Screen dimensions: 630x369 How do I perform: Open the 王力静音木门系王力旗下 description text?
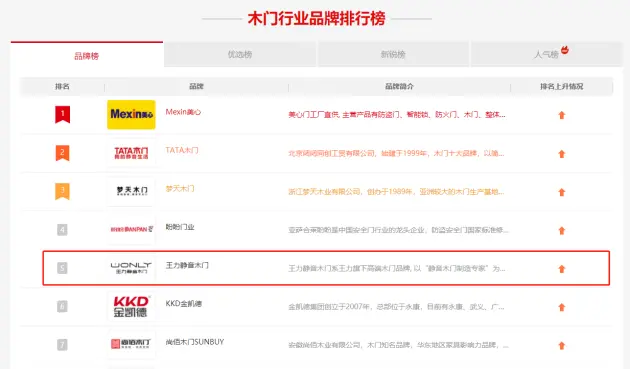(x=397, y=269)
